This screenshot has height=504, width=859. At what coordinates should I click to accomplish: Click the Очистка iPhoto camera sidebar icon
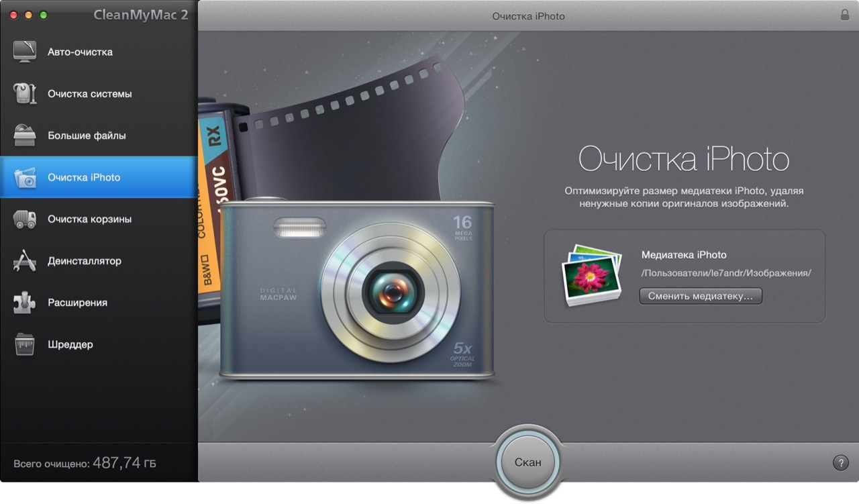pos(25,178)
